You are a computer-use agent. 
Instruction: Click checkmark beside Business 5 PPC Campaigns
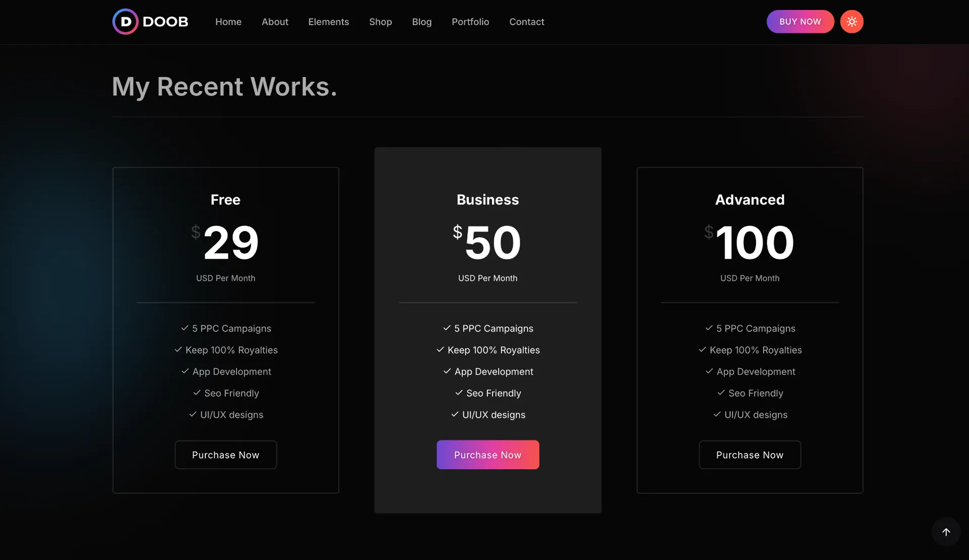coord(447,328)
